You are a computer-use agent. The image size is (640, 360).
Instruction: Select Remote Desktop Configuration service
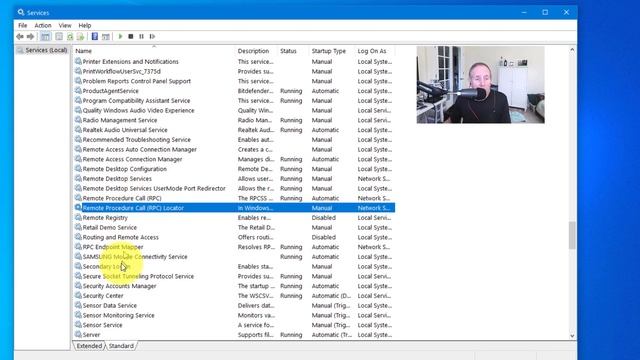124,169
